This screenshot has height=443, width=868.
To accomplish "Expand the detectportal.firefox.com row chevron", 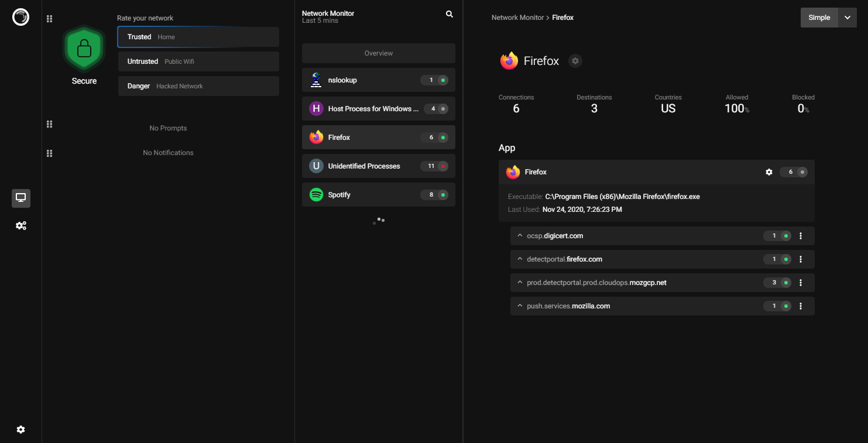I will (x=519, y=259).
